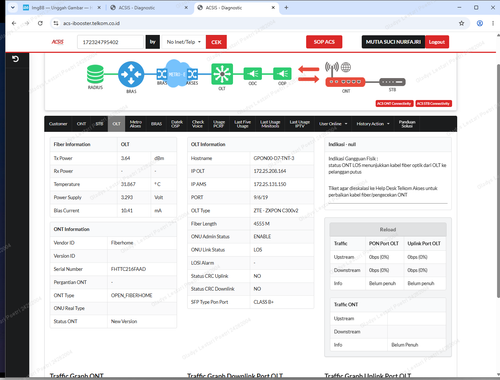Open Last Five Usage tab
Viewport: 500px width, 380px height.
click(242, 124)
